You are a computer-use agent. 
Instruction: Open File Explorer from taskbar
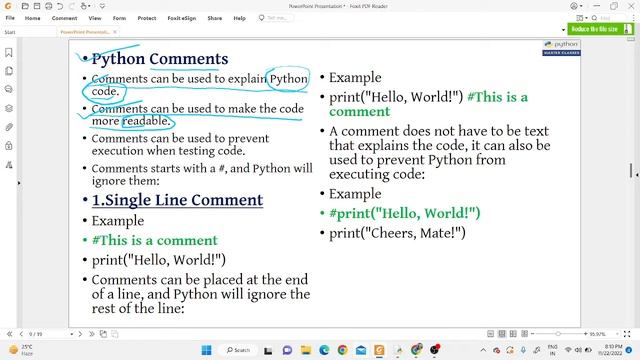[306, 350]
